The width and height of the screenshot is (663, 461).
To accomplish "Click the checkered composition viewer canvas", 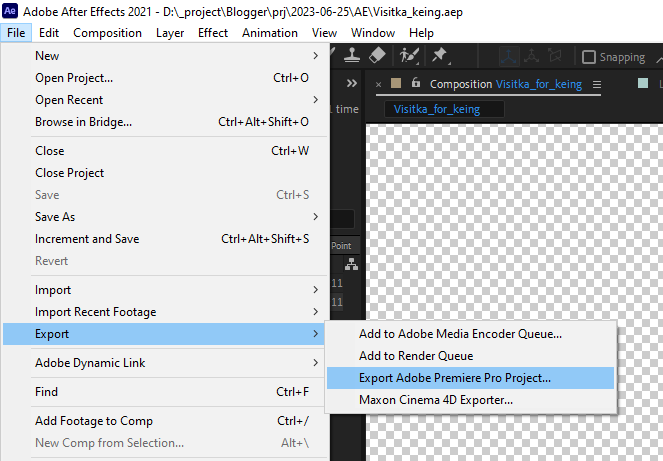I will tap(514, 220).
